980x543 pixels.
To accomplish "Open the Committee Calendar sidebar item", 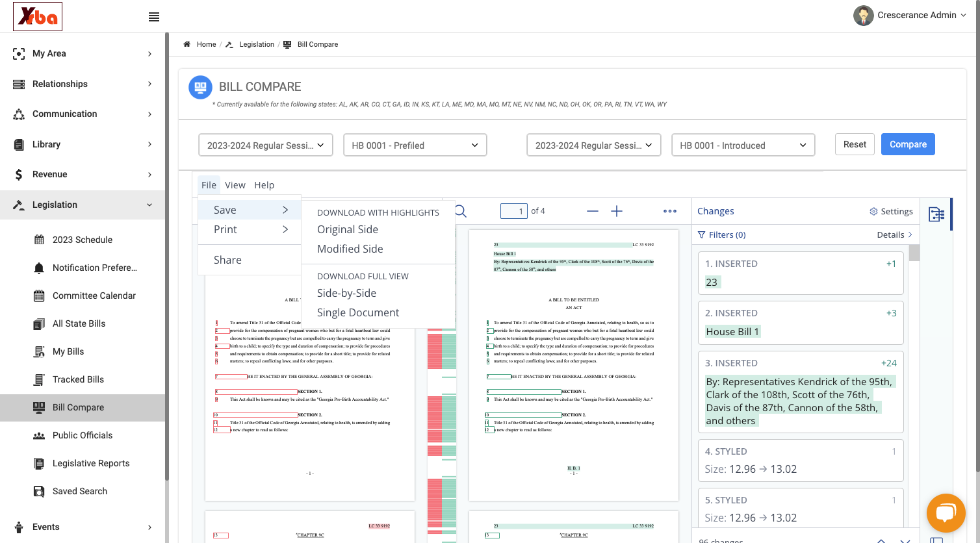I will pyautogui.click(x=94, y=296).
